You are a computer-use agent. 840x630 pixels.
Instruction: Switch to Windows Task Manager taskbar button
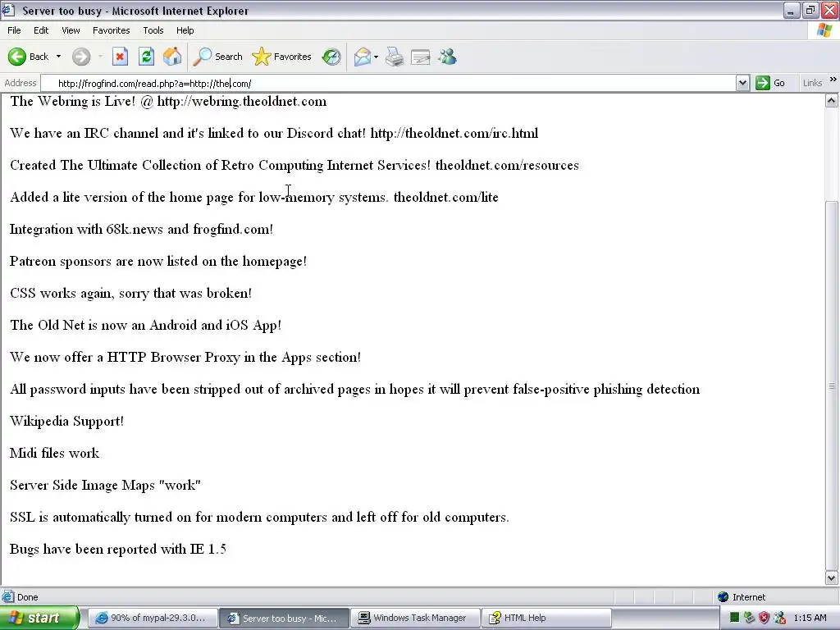tap(414, 618)
